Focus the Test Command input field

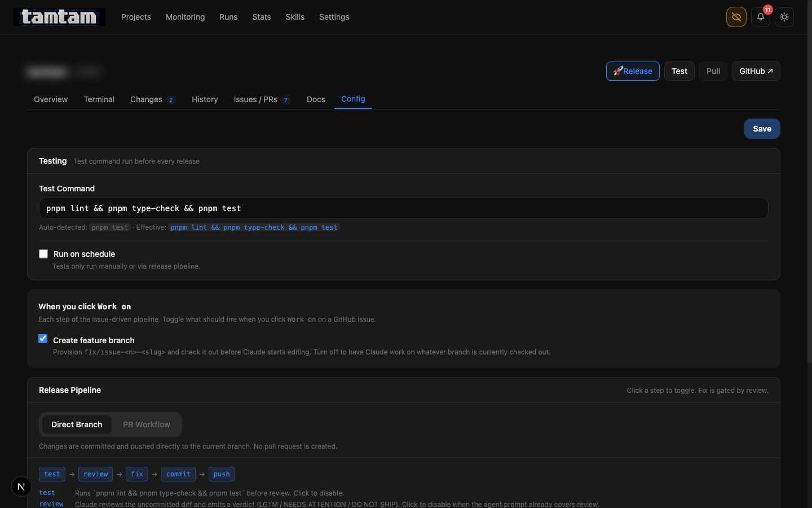click(404, 208)
